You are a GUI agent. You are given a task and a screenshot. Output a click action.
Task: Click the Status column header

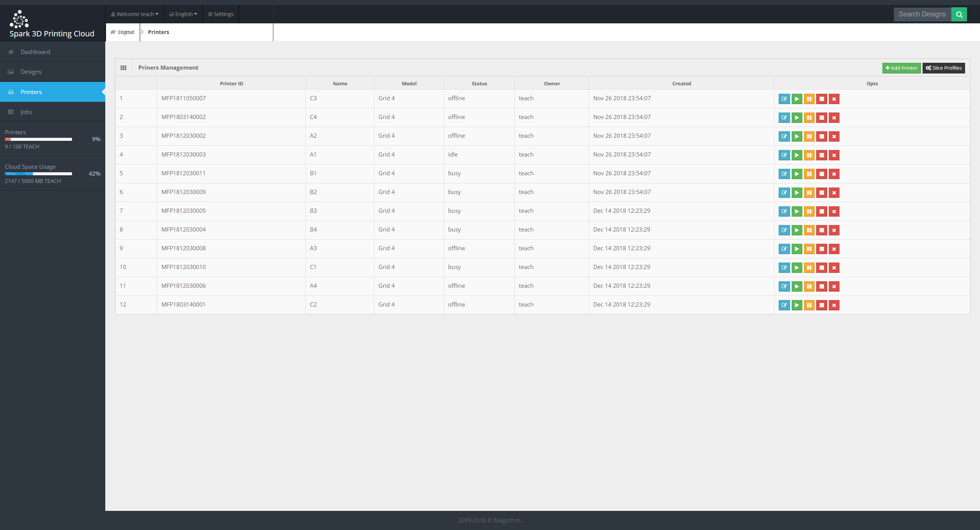(x=479, y=83)
